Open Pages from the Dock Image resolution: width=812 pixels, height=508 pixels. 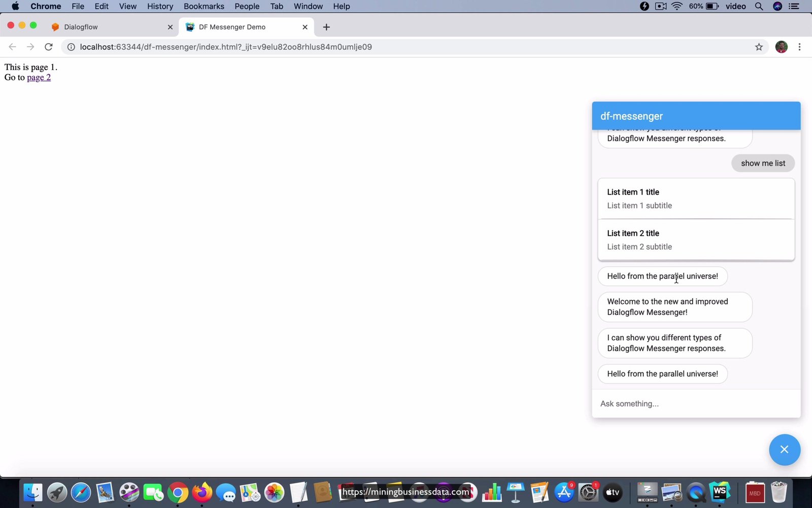coord(540,492)
